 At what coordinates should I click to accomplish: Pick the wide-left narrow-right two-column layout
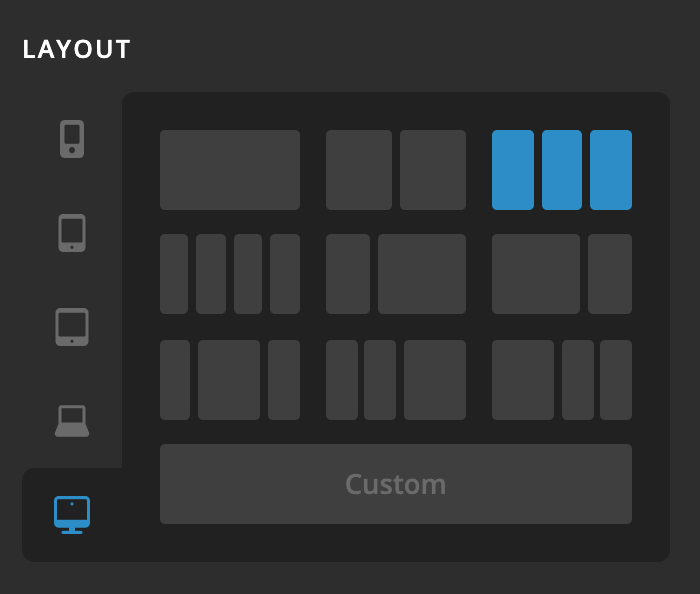(x=562, y=274)
